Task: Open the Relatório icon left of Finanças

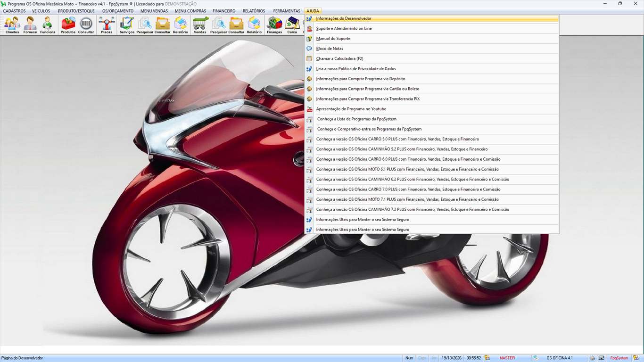Action: pos(254,25)
